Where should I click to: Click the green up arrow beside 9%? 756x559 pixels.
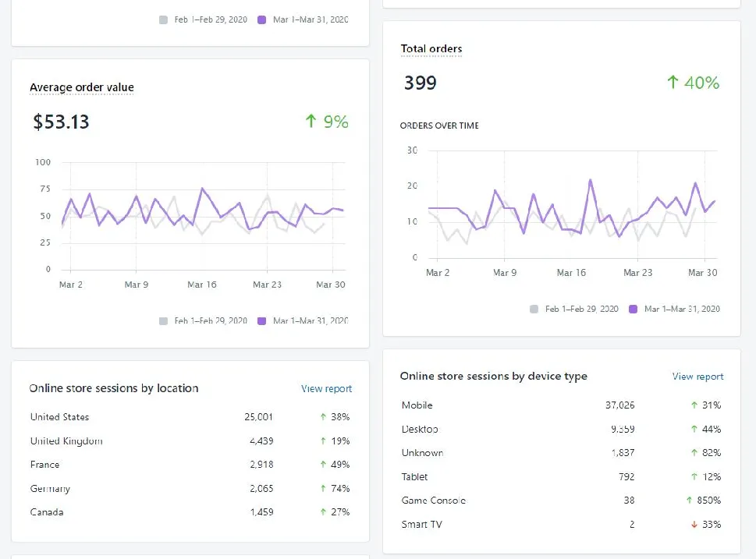pyautogui.click(x=311, y=121)
